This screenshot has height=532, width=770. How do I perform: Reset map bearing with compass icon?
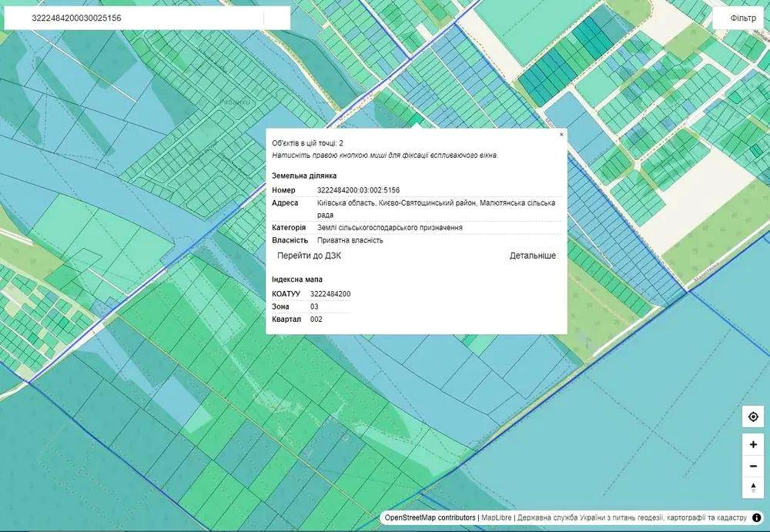tap(752, 488)
